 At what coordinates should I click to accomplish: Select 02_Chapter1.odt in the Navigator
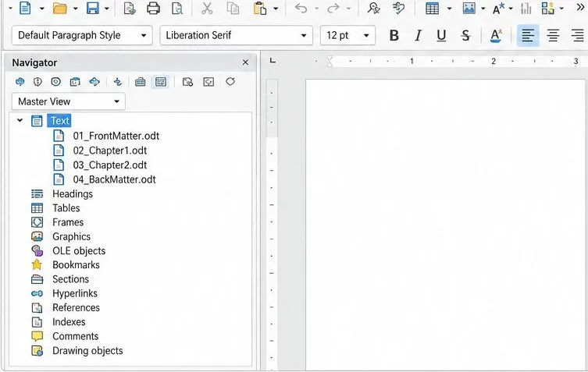[x=110, y=151]
